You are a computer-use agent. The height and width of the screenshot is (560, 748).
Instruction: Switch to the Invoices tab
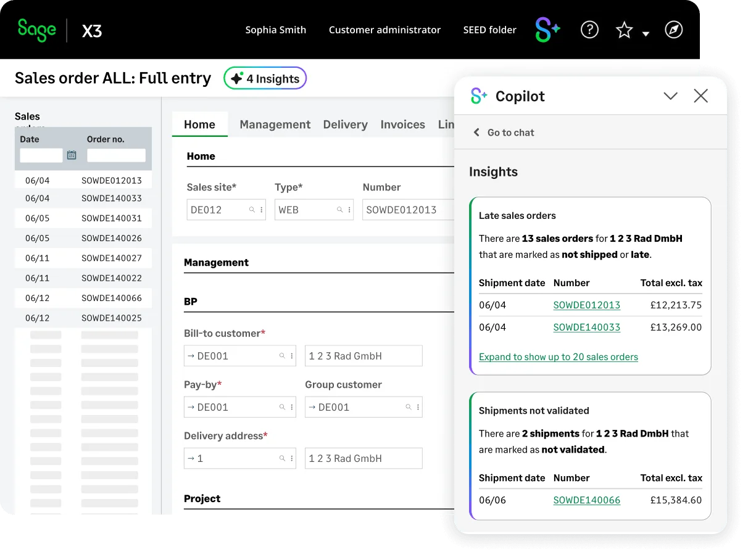[x=402, y=124]
